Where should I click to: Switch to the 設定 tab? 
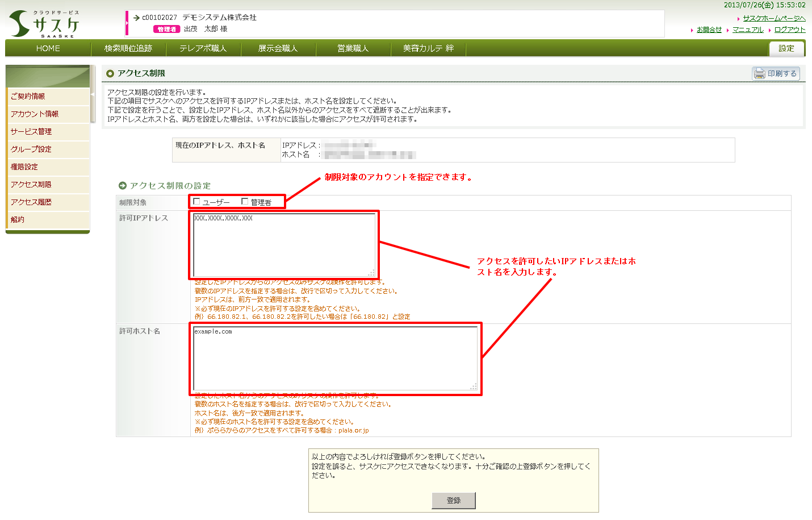(x=786, y=48)
